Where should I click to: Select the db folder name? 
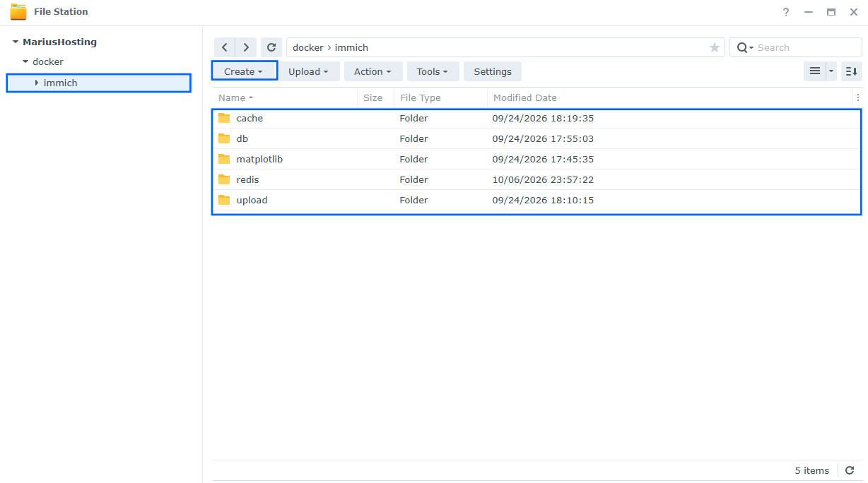(x=242, y=138)
